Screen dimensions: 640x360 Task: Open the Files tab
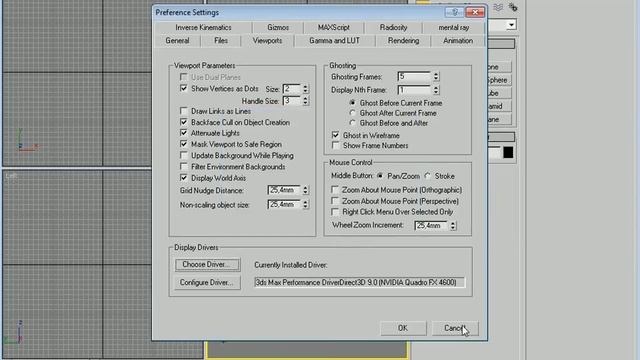coord(221,41)
